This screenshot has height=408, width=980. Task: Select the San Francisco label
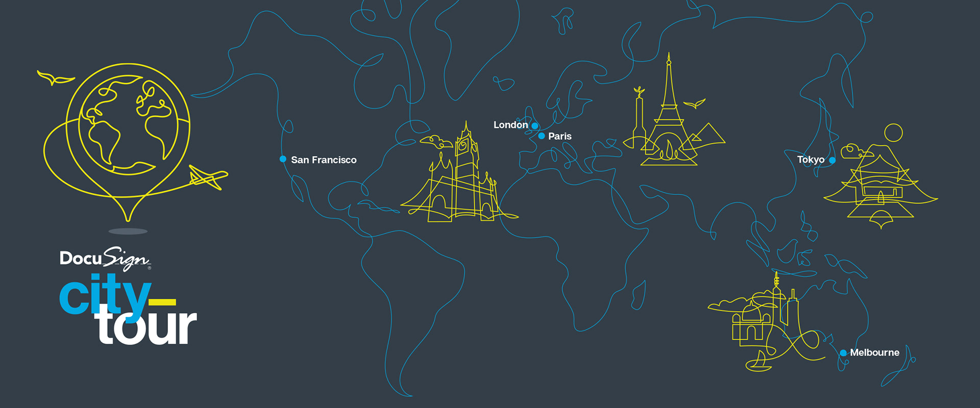pos(324,160)
